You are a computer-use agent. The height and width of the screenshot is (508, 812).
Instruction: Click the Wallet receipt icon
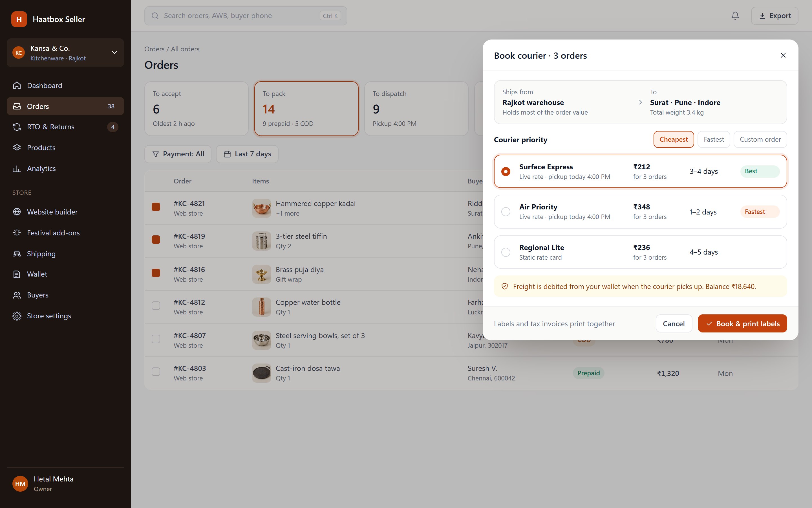click(17, 274)
